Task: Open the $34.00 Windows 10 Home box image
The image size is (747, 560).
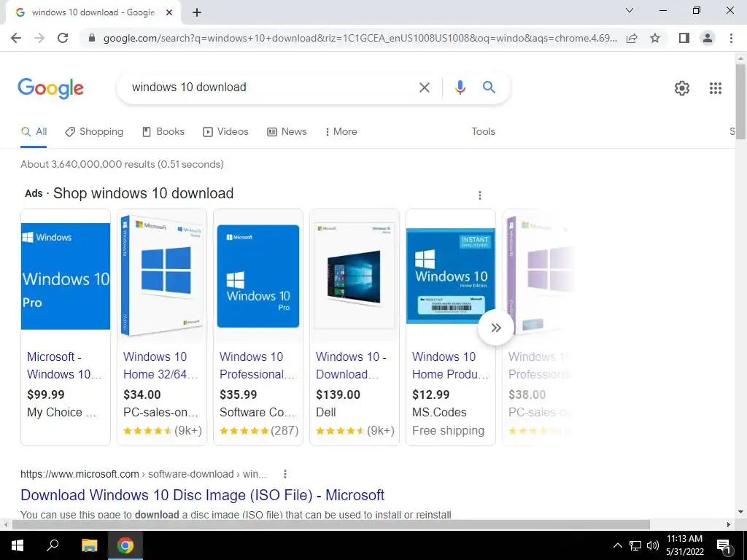Action: [x=162, y=275]
